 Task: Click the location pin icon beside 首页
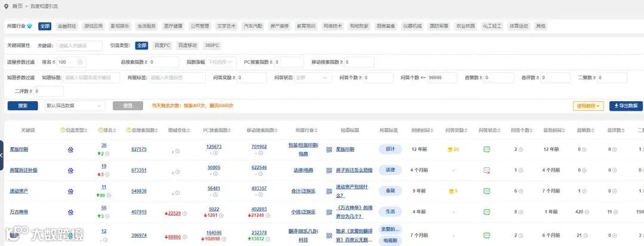pos(6,6)
